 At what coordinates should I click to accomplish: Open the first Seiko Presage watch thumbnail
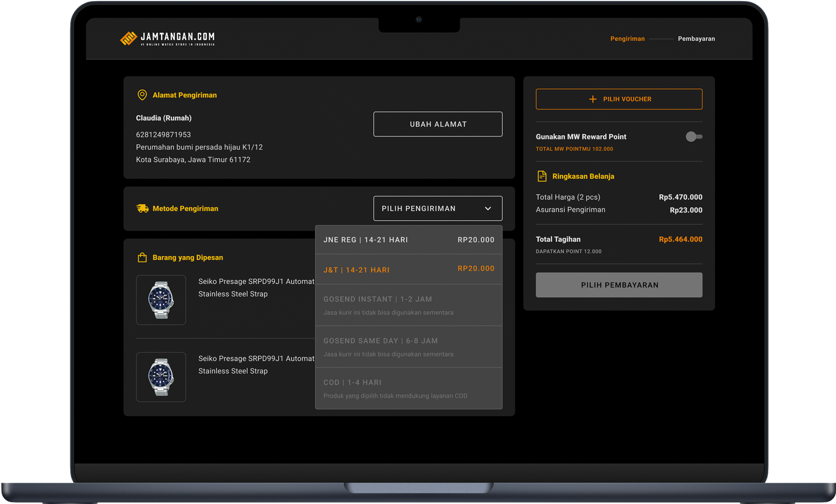tap(161, 300)
